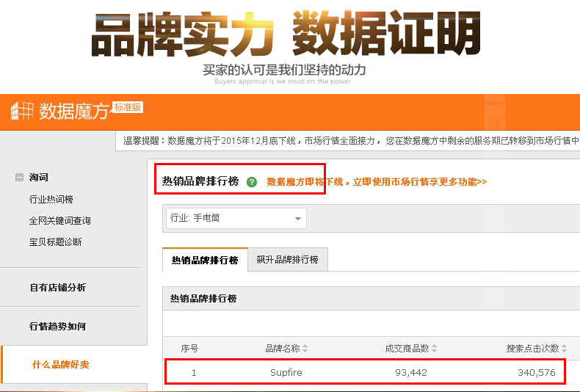
Task: Click the 数据魔方 logo icon
Action: pyautogui.click(x=22, y=111)
